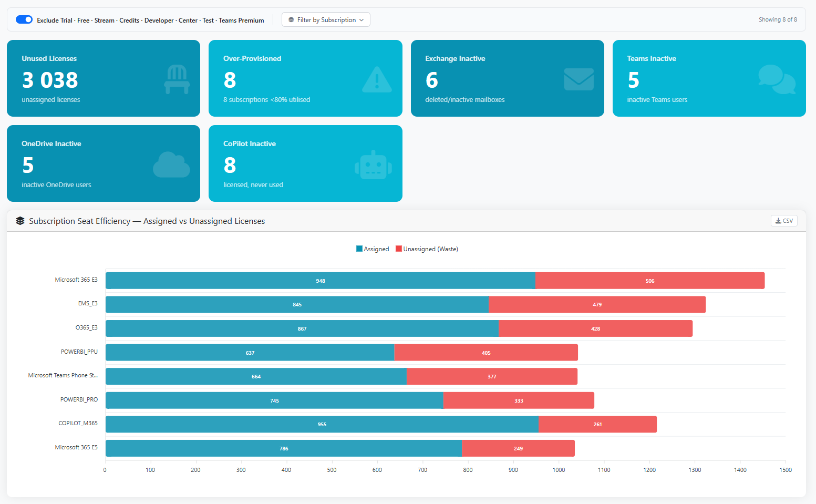
Task: Click the 1000 x-axis tick label
Action: [559, 470]
